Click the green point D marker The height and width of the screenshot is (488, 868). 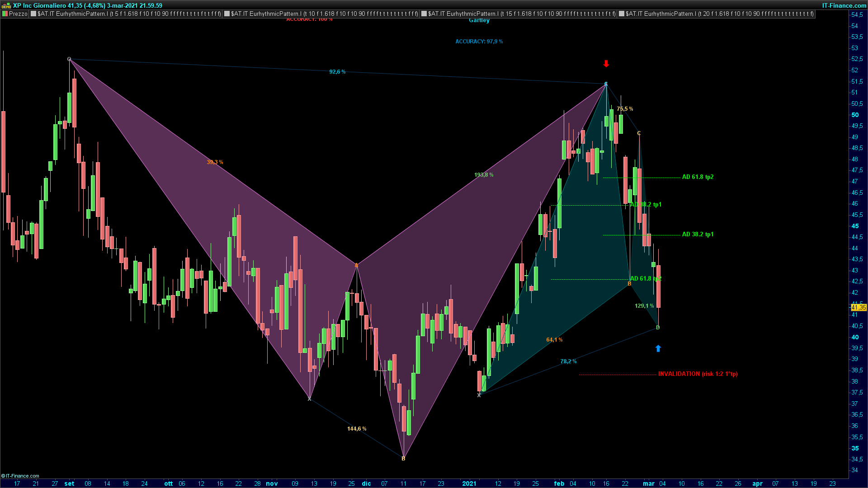coord(658,328)
